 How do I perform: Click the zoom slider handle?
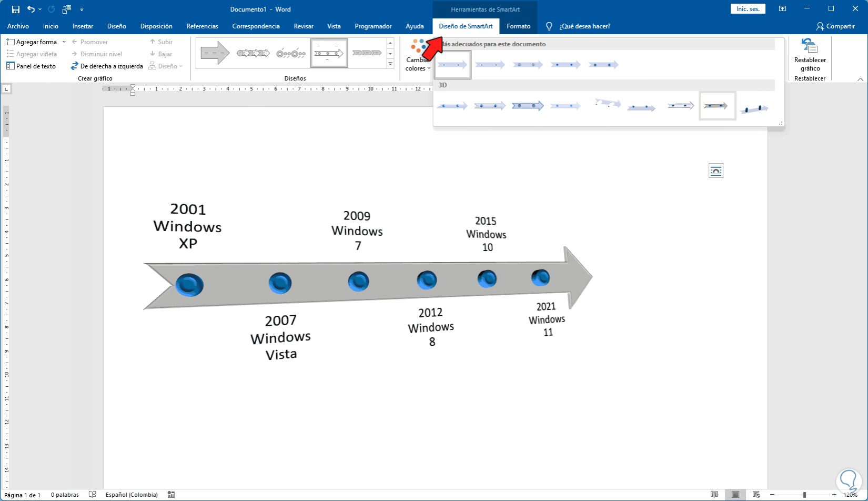(804, 495)
